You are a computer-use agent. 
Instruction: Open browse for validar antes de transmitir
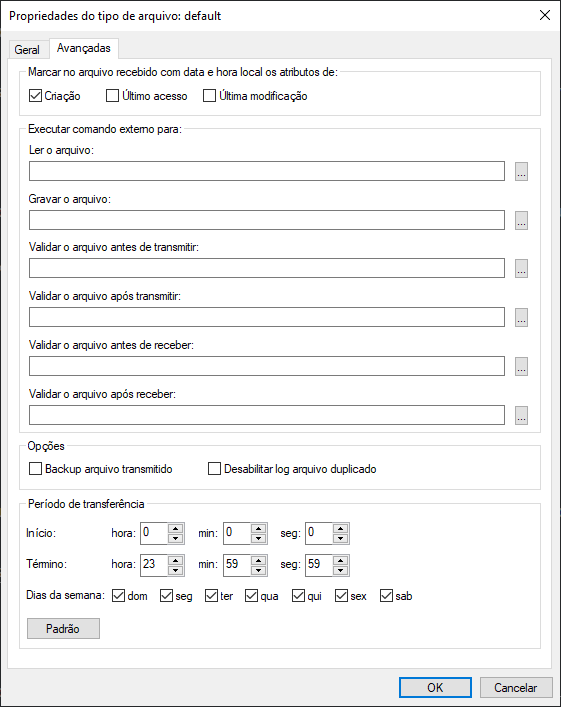click(521, 268)
